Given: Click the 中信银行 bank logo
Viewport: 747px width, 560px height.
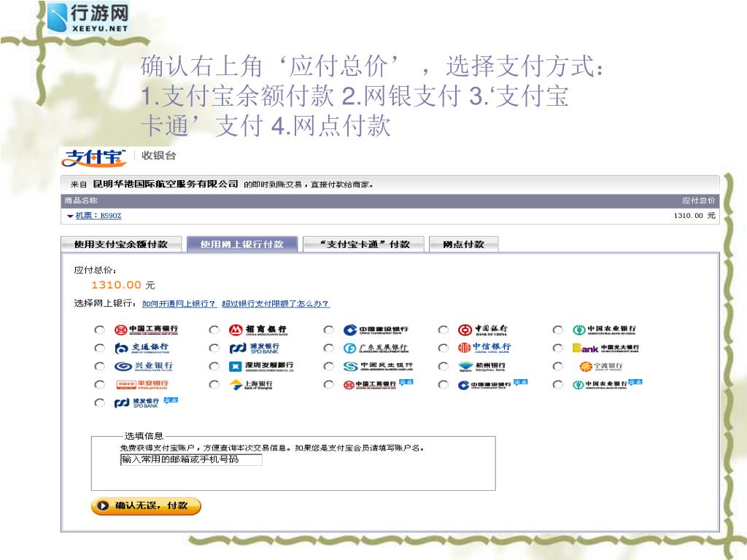Looking at the screenshot, I should click(x=484, y=348).
